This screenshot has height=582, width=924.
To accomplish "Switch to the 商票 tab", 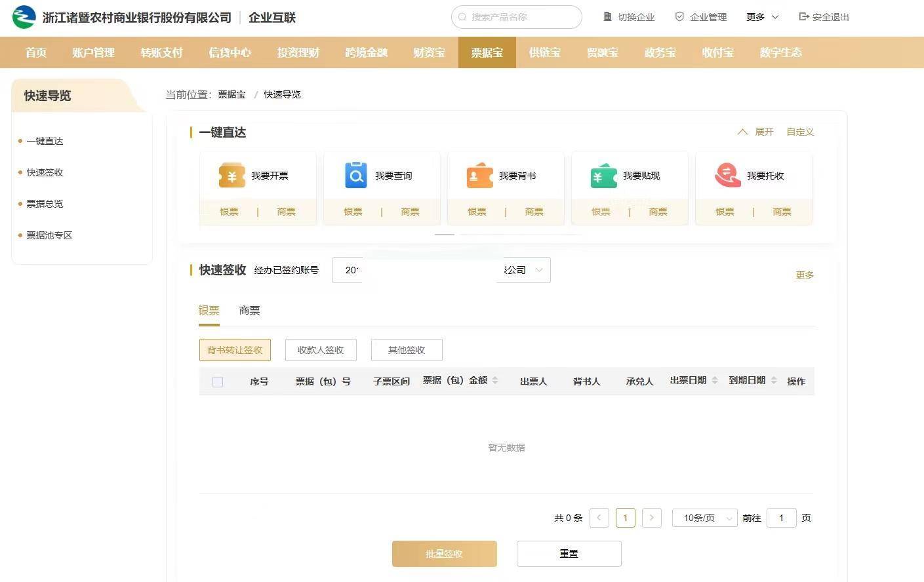I will point(249,311).
